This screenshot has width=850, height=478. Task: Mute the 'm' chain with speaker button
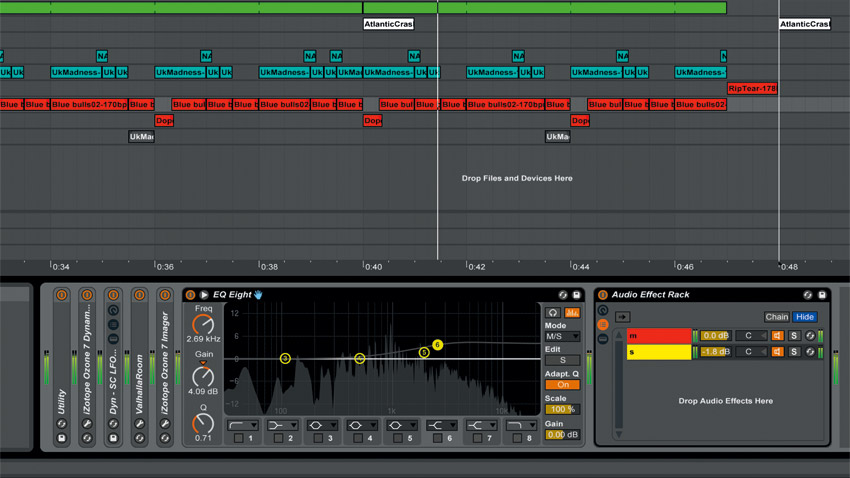click(x=777, y=336)
